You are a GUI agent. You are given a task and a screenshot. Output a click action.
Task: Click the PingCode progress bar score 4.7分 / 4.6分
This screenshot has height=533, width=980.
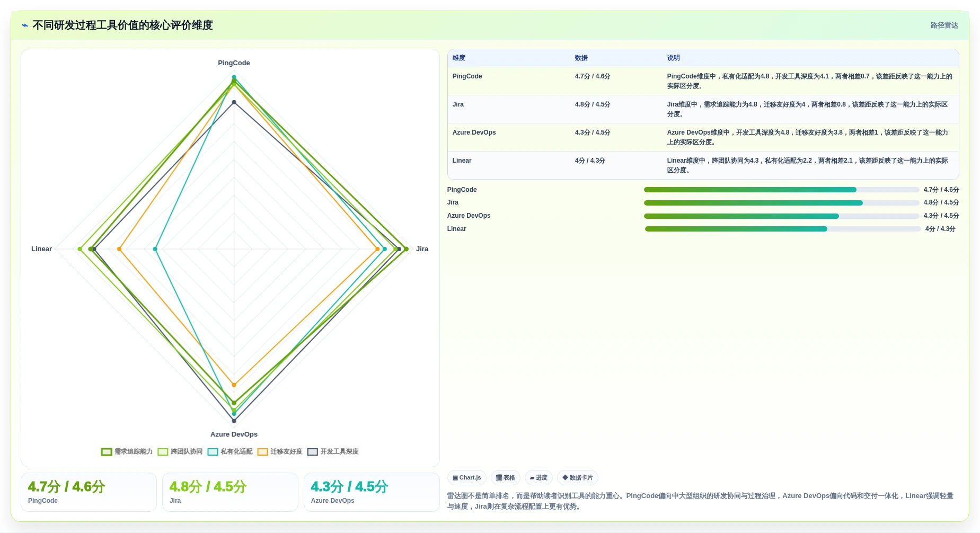pos(941,190)
